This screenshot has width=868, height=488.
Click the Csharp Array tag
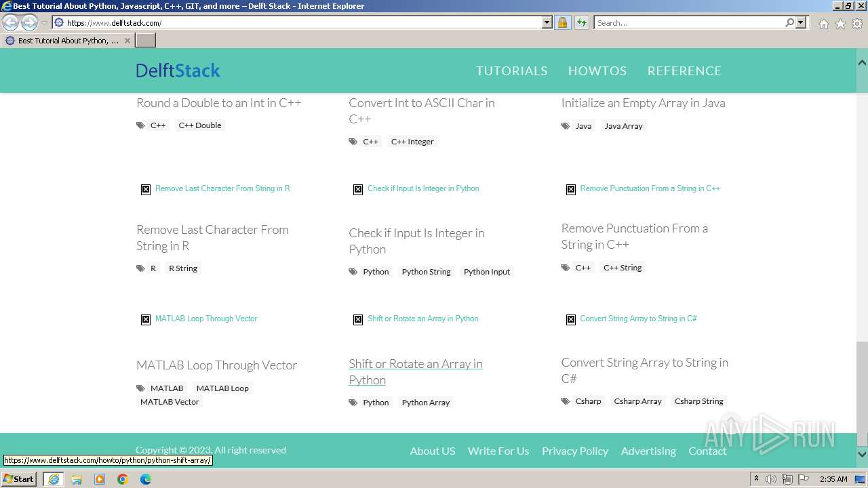coord(637,401)
